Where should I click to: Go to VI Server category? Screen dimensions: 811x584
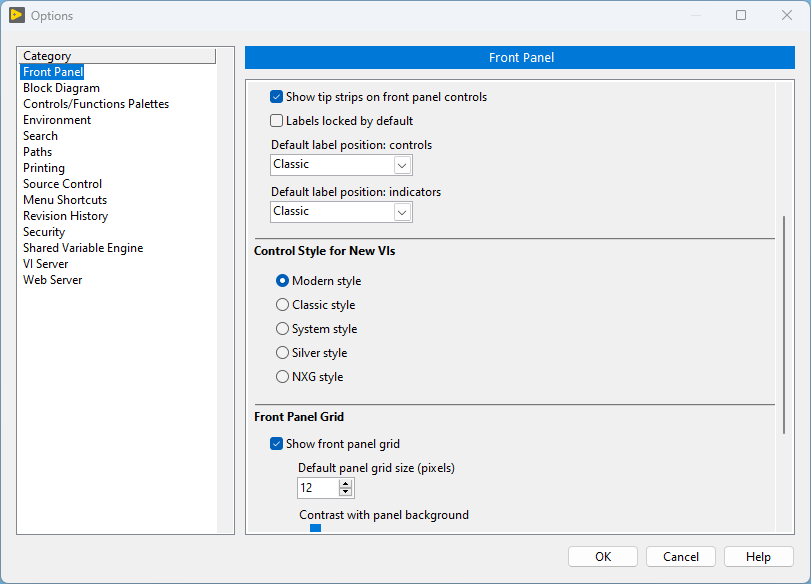[46, 264]
